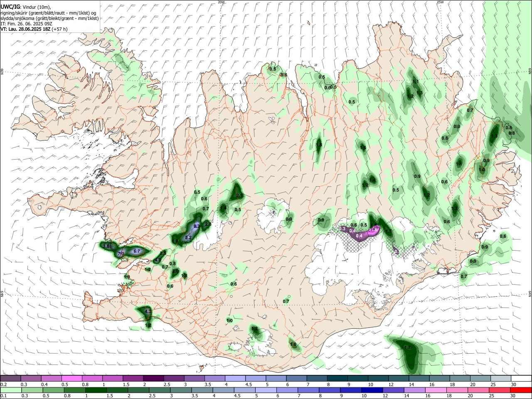Select pale gray snow-scale swatch labeled 25
This screenshot has width=532, height=399.
click(x=501, y=379)
